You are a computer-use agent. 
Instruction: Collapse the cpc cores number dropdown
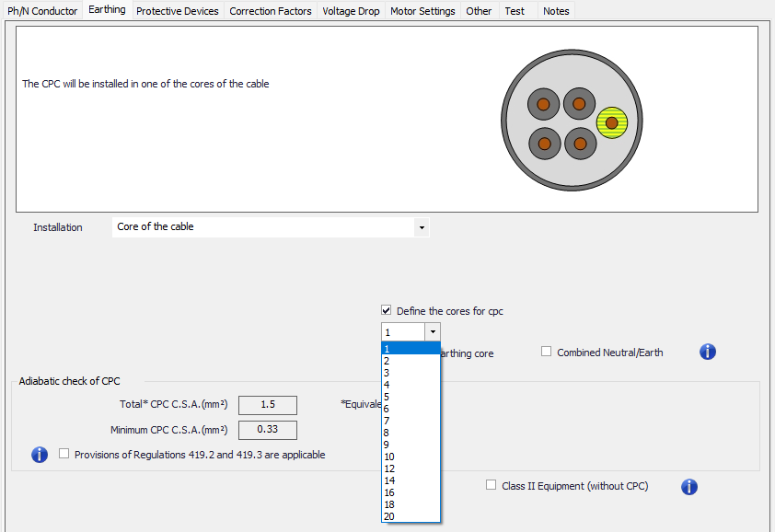point(431,332)
